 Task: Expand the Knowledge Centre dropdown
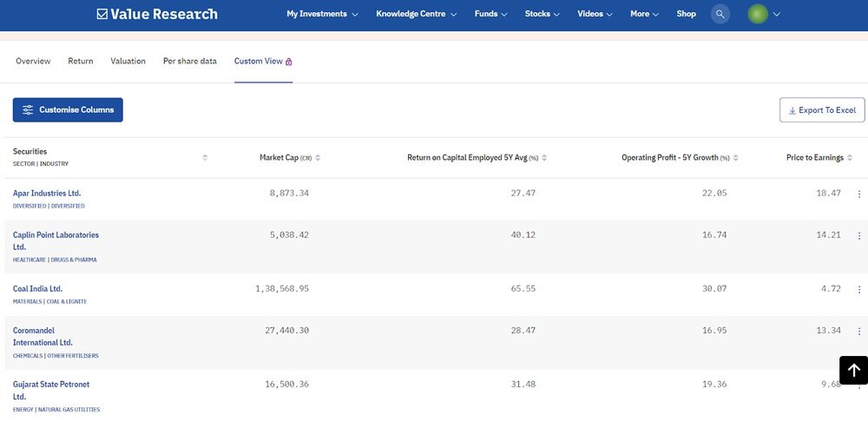[x=416, y=14]
